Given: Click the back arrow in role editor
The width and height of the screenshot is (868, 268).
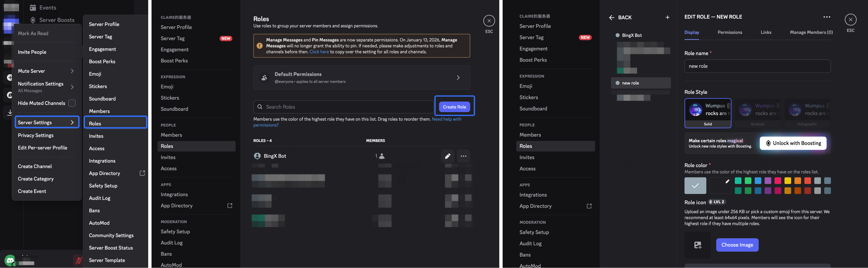Looking at the screenshot, I should click(612, 18).
